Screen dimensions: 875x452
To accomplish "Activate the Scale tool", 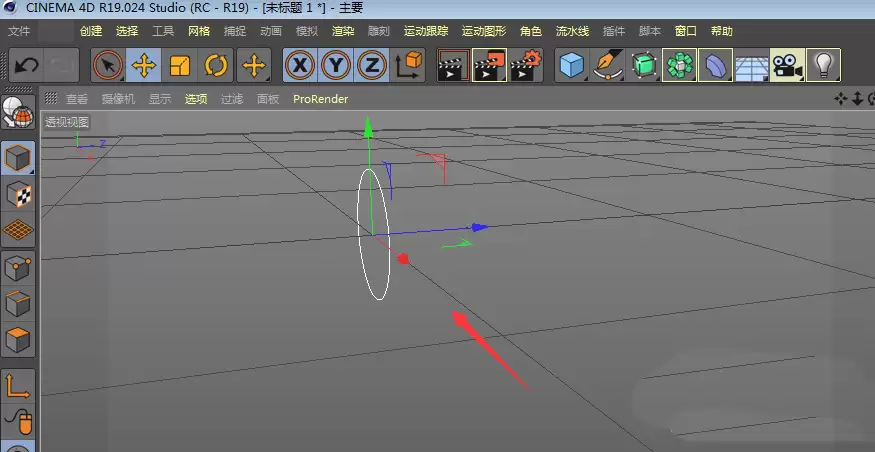I will coord(180,66).
